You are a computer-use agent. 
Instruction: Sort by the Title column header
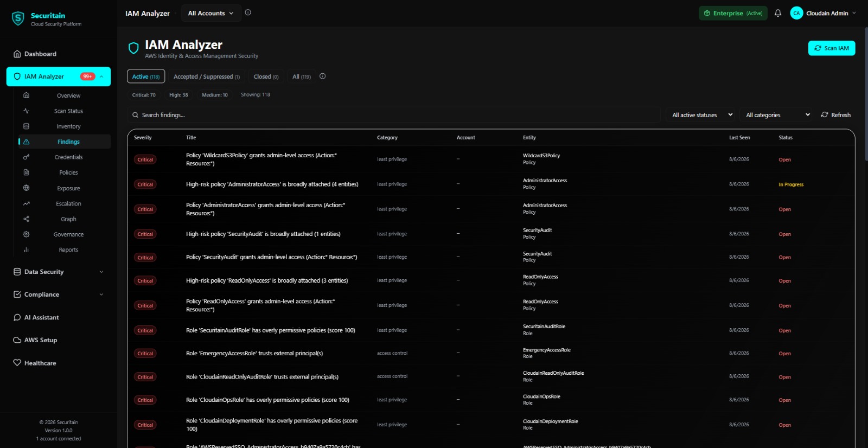(191, 138)
